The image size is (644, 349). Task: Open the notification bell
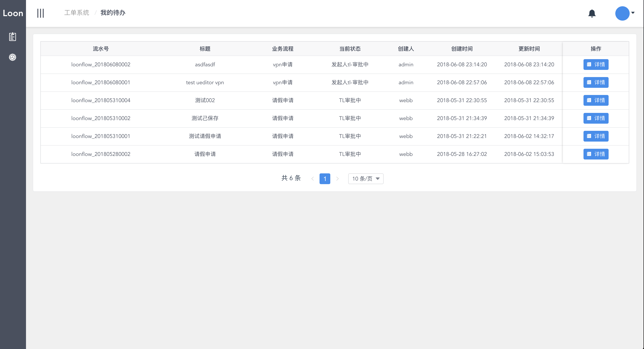click(592, 13)
